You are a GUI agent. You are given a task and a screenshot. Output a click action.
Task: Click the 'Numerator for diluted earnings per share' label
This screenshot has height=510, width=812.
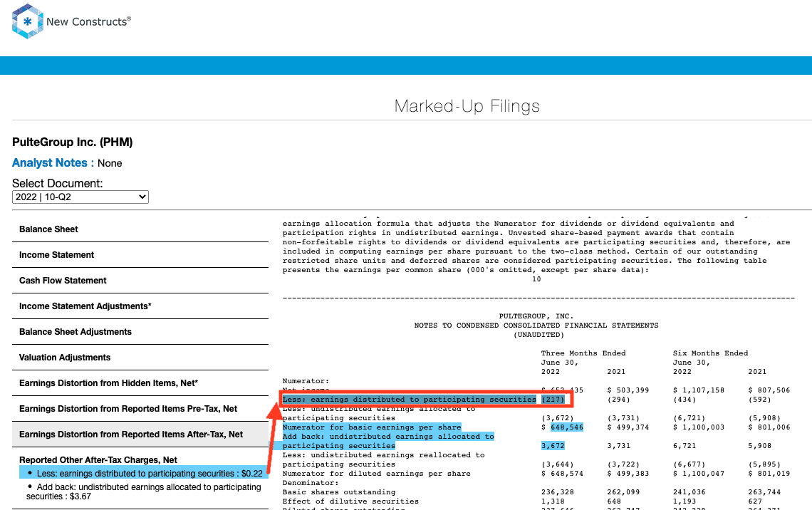pos(377,473)
